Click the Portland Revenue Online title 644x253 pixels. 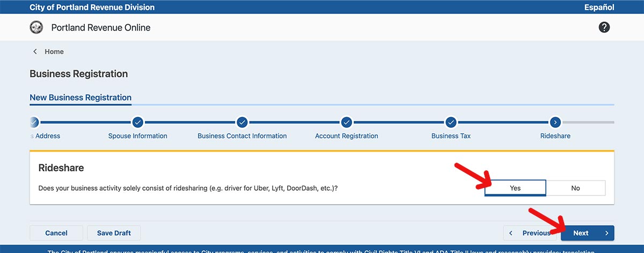click(x=101, y=27)
